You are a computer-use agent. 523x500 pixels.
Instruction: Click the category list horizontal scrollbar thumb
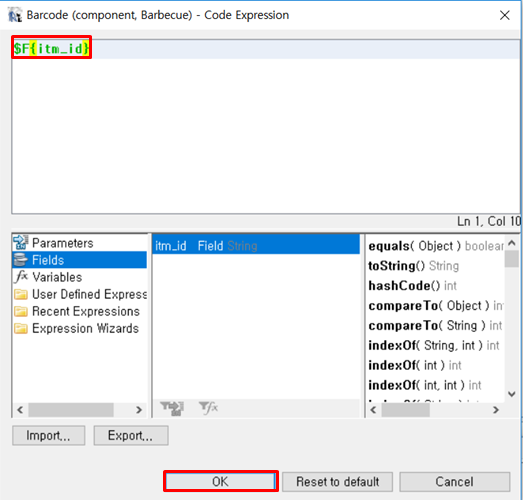click(x=71, y=410)
